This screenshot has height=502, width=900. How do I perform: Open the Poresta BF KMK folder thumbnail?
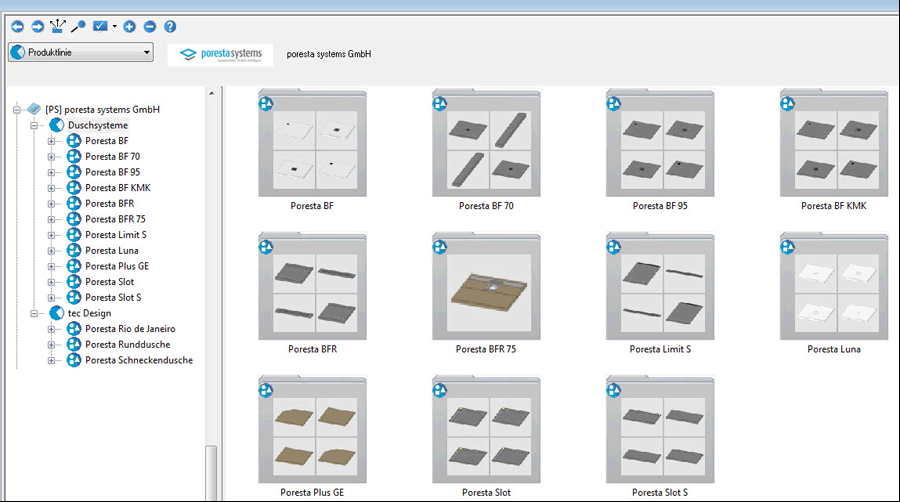(834, 143)
